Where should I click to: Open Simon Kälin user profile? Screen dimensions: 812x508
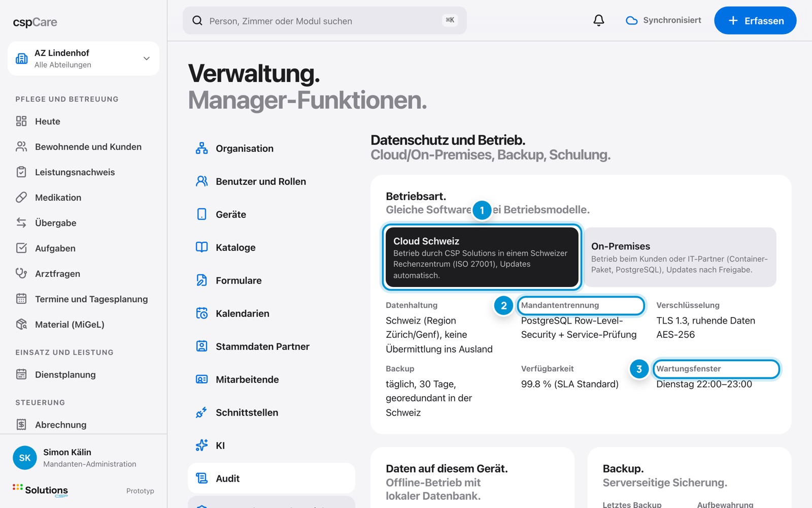point(83,458)
